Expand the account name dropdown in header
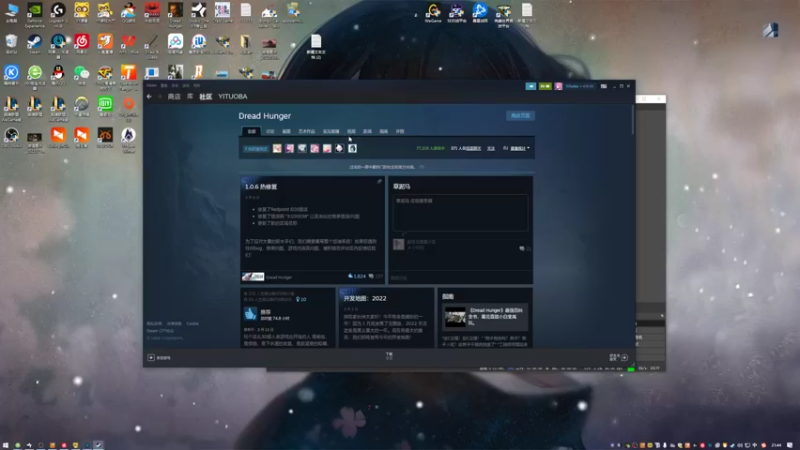This screenshot has height=450, width=800. [580, 86]
